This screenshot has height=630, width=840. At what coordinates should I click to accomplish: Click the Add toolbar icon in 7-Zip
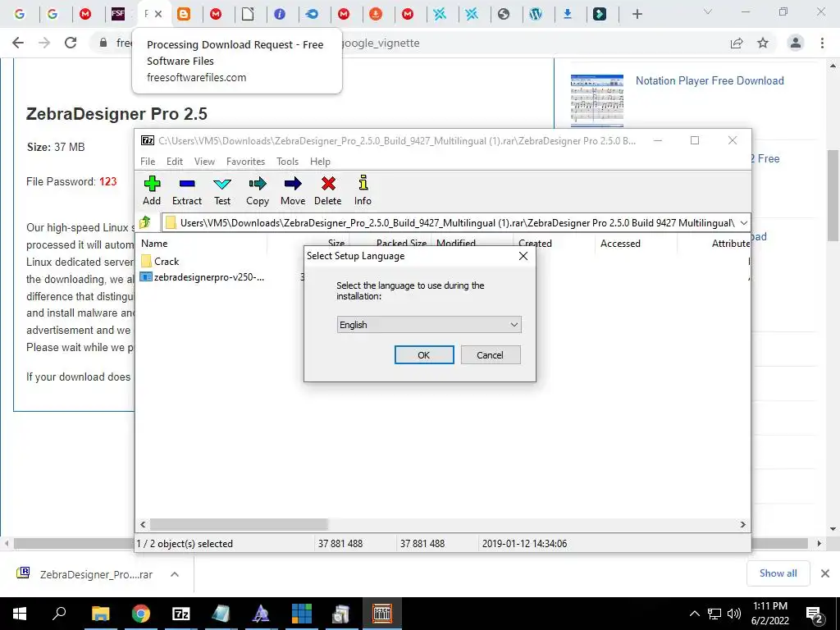(x=152, y=190)
